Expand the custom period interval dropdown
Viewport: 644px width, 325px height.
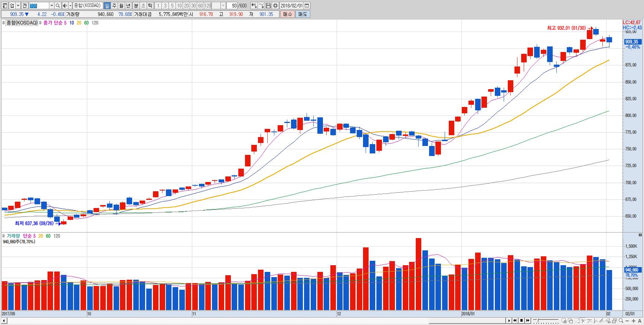223,6
